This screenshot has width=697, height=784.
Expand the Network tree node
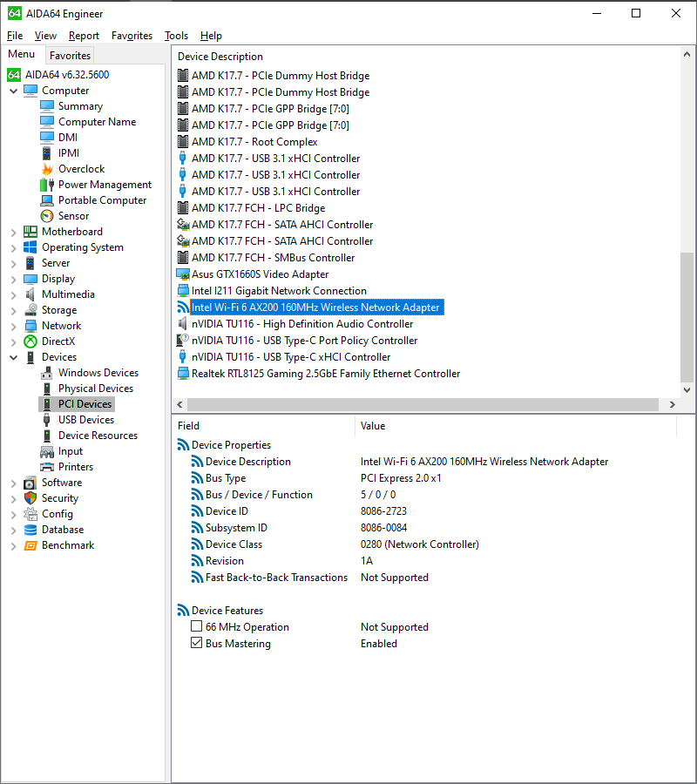[x=13, y=326]
